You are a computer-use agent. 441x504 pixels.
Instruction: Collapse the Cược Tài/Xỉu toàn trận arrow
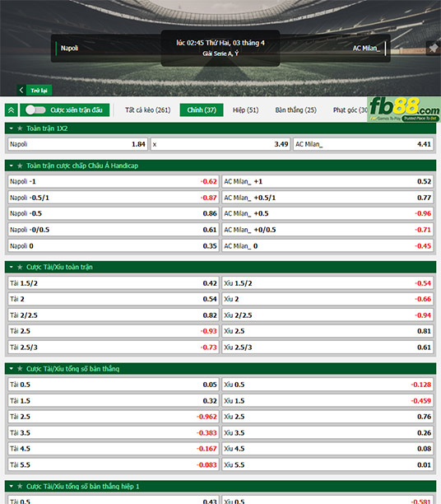(12, 267)
